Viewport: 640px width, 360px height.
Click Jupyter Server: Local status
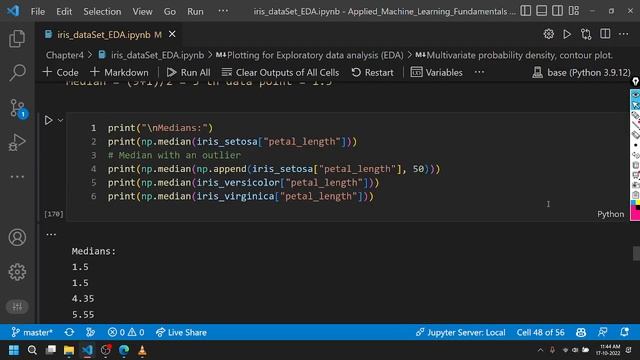460,332
